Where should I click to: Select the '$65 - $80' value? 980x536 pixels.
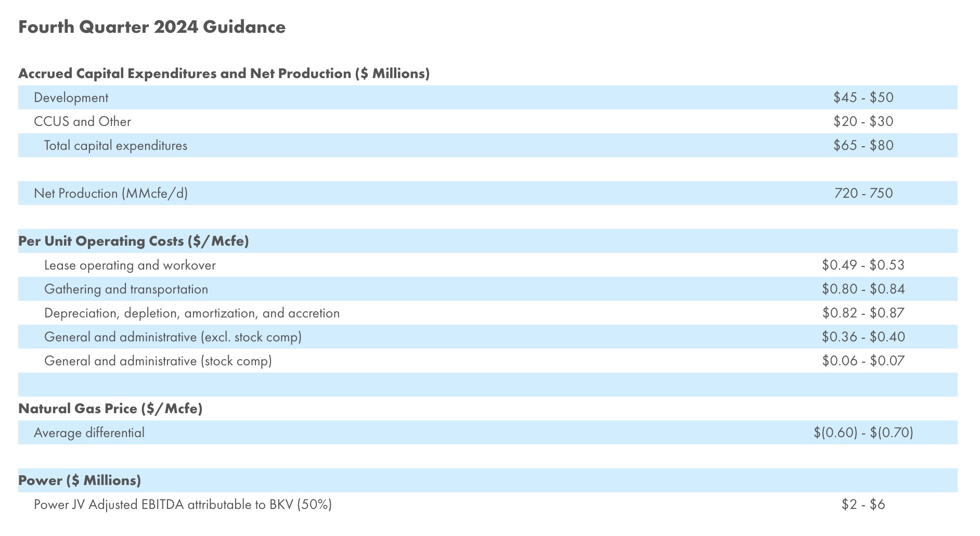tap(863, 145)
